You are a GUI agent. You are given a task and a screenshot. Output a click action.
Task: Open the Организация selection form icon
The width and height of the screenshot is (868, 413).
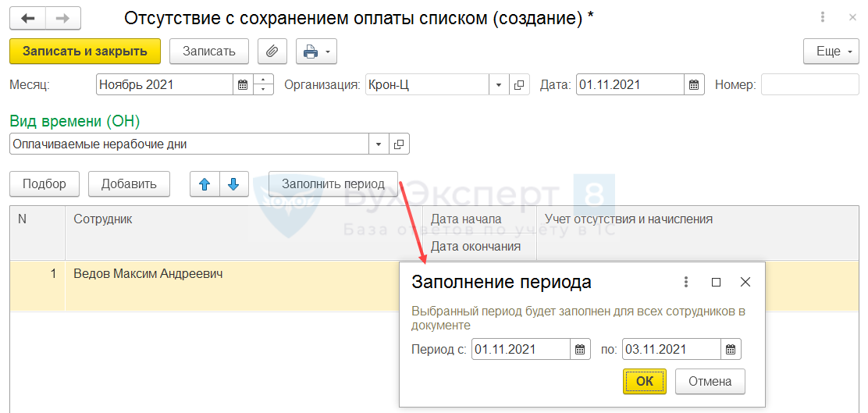(x=520, y=84)
